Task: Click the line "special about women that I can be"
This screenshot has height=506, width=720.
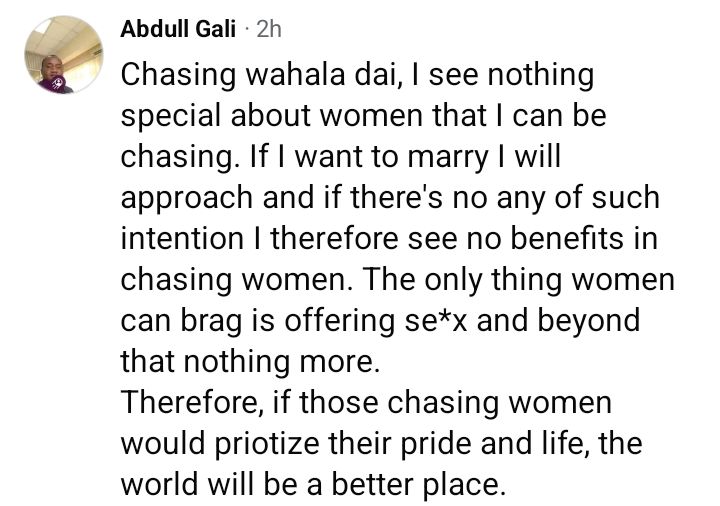Action: 364,116
